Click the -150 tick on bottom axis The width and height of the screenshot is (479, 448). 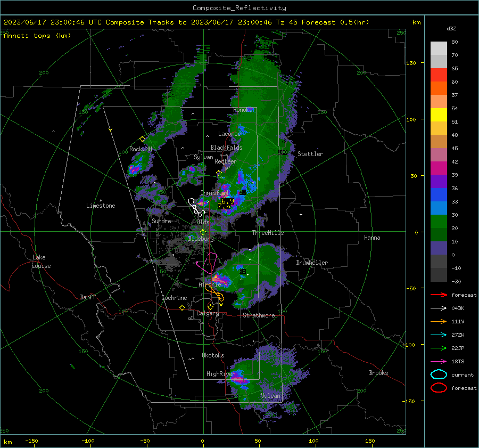click(x=31, y=441)
